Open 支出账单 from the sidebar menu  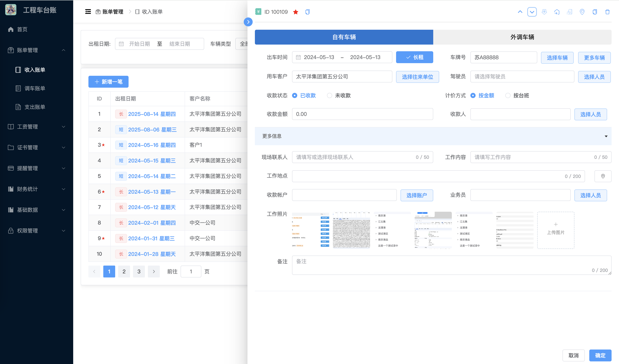(34, 107)
